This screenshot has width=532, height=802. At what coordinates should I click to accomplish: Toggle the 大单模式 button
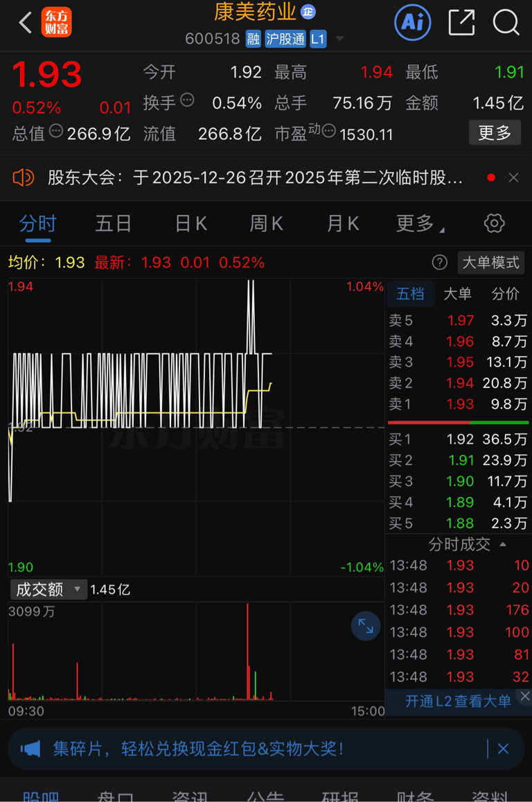click(x=491, y=263)
